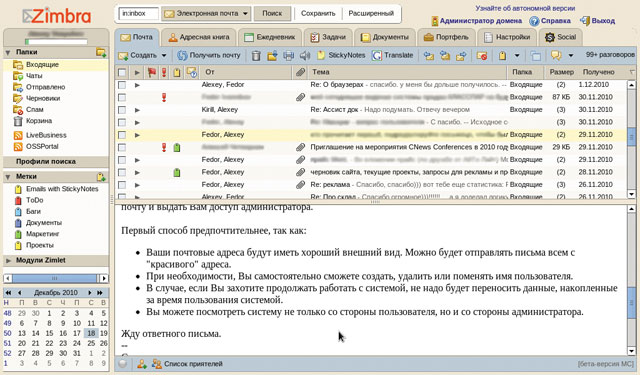
Task: Click Получить почту button
Action: [209, 55]
